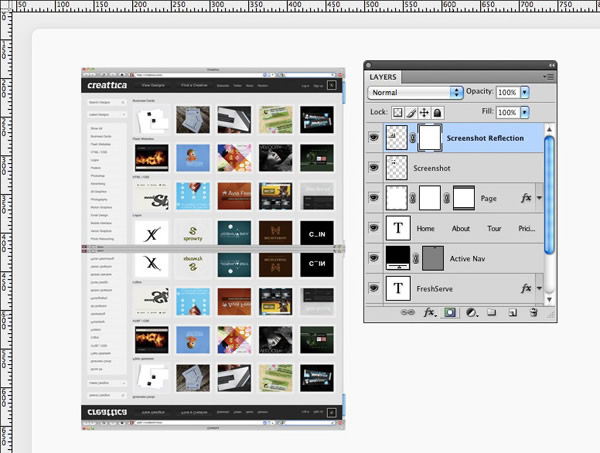Click C_IN logo thumbnail in creattica grid
This screenshot has height=453, width=600.
pyautogui.click(x=317, y=233)
